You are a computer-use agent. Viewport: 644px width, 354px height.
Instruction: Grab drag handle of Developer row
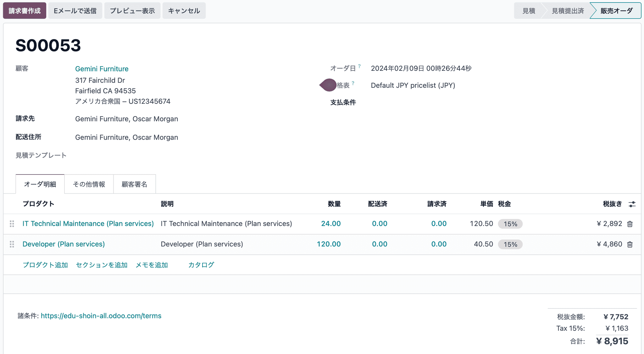(x=12, y=244)
